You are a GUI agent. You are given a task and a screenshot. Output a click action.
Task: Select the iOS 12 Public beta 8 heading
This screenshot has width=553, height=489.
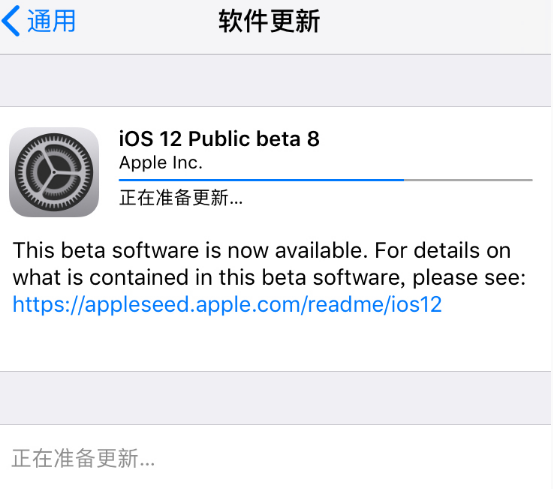219,139
